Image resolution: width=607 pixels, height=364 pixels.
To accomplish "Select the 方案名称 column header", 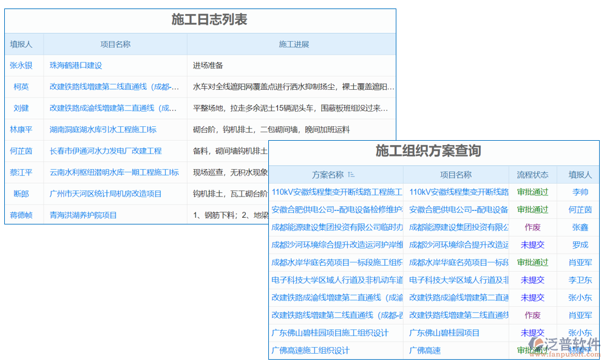I will pos(328,175).
